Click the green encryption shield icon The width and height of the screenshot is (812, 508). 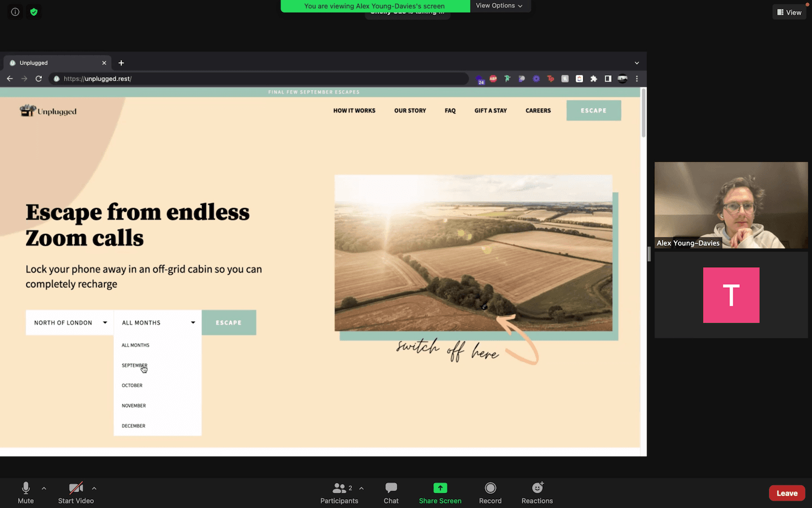coord(34,12)
